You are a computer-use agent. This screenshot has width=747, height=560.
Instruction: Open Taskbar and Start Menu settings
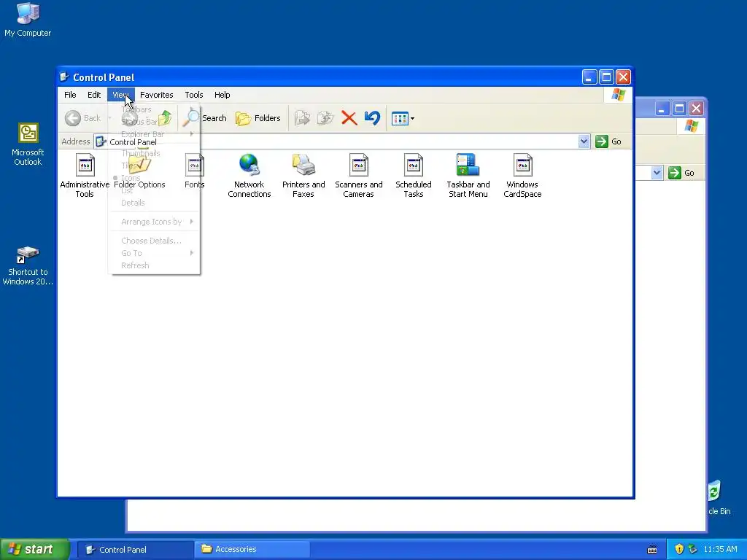pos(468,175)
